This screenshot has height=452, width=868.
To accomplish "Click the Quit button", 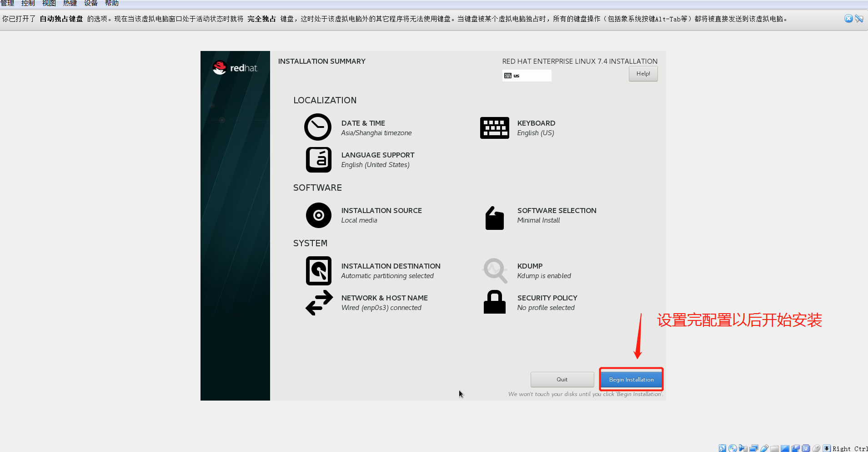I will [x=562, y=379].
